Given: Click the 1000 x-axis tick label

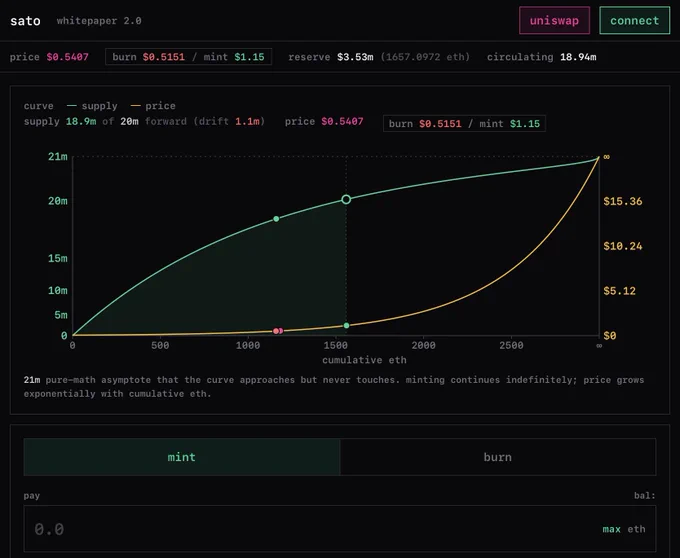Looking at the screenshot, I should pyautogui.click(x=248, y=346).
